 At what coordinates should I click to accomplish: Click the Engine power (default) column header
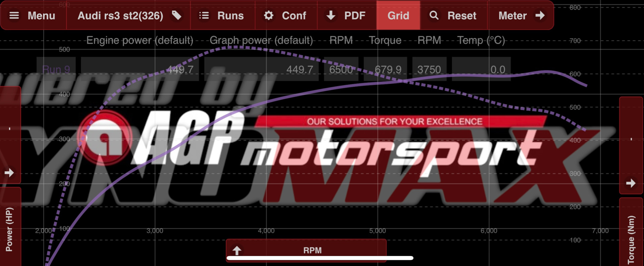140,40
